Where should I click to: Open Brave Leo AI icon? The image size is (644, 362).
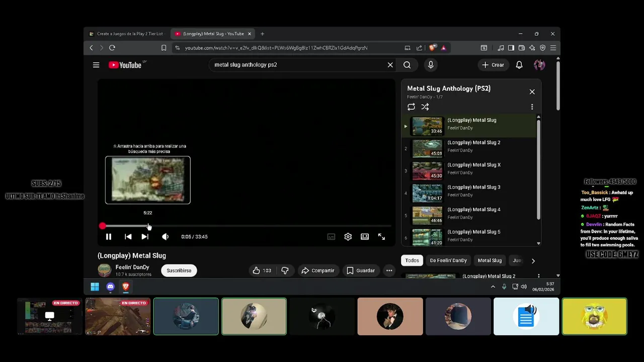pos(532,48)
